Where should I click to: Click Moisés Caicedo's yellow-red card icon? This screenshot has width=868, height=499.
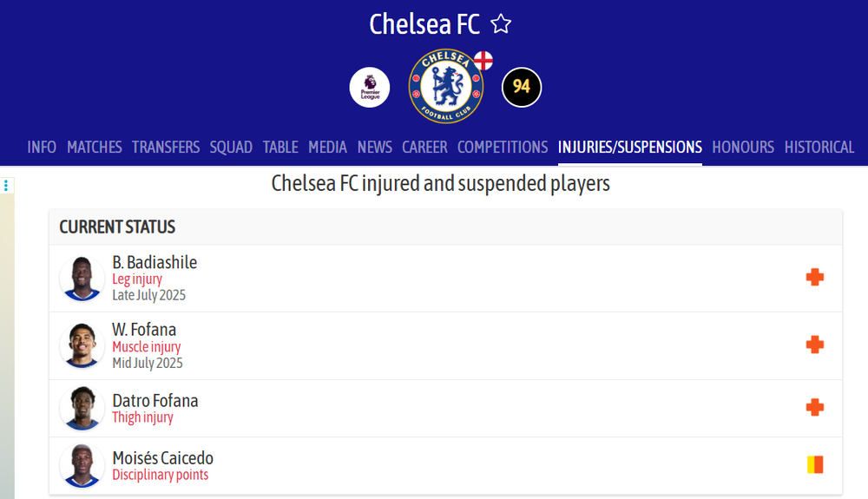[815, 464]
